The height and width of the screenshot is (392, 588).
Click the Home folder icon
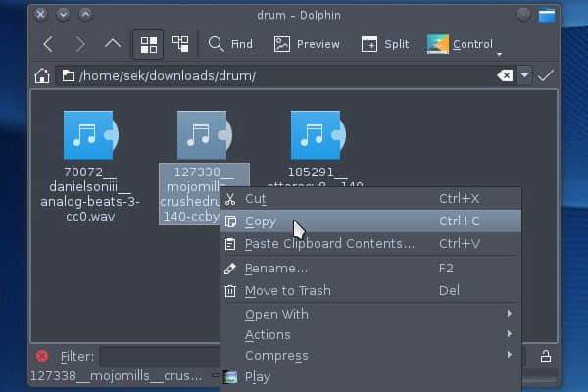coord(42,75)
